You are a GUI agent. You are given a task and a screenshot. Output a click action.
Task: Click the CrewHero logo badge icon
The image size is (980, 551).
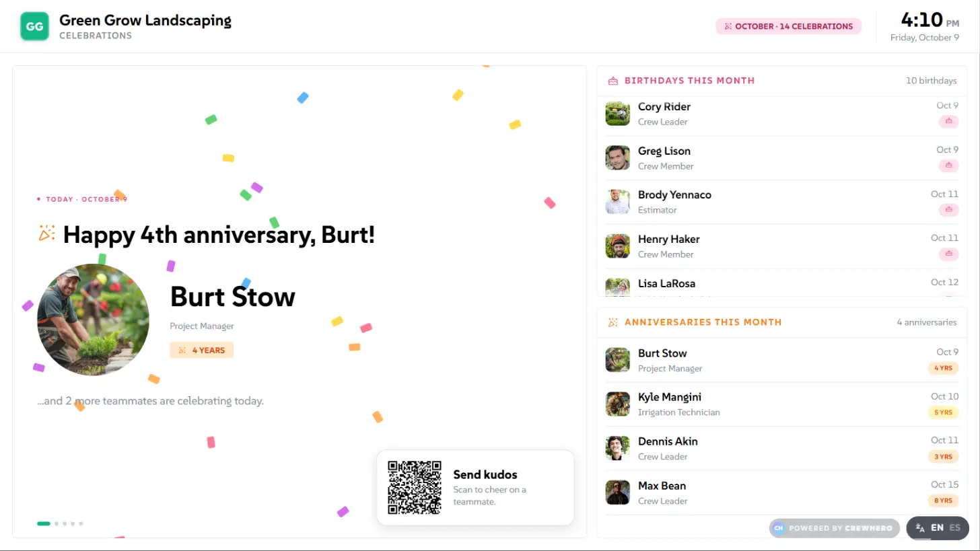tap(779, 528)
